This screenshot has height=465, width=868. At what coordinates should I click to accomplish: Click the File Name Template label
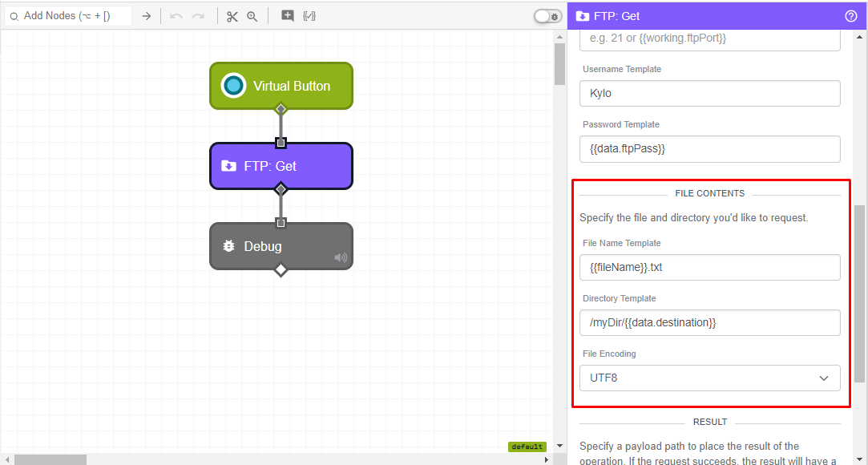point(622,243)
